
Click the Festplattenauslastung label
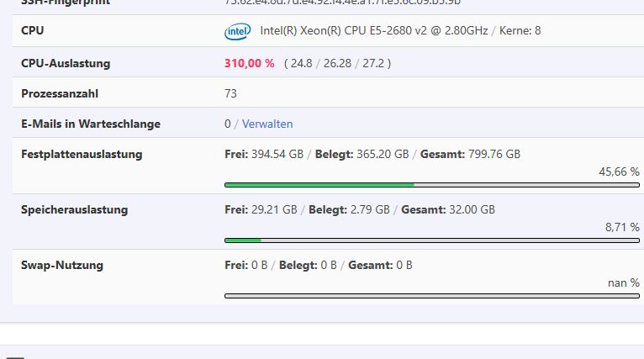tap(82, 154)
